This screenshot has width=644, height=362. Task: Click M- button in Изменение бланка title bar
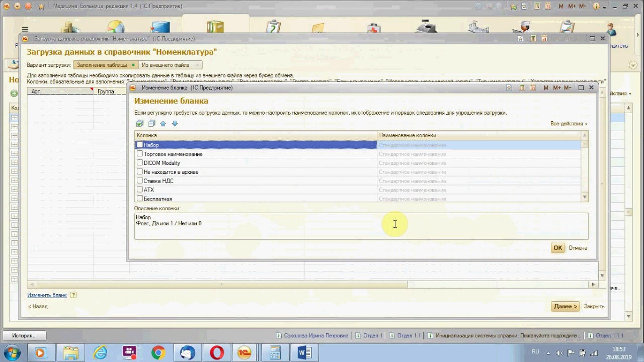point(568,87)
